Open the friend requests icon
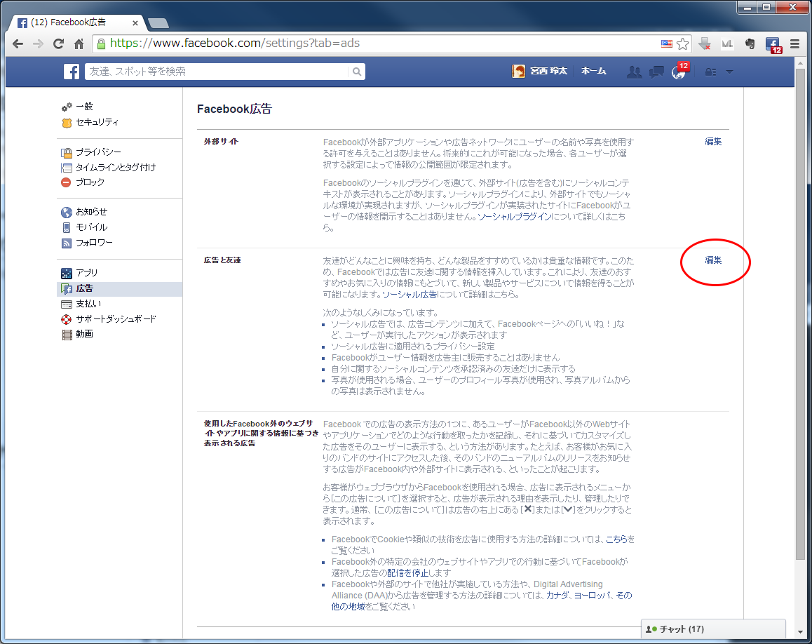The image size is (812, 644). tap(634, 72)
